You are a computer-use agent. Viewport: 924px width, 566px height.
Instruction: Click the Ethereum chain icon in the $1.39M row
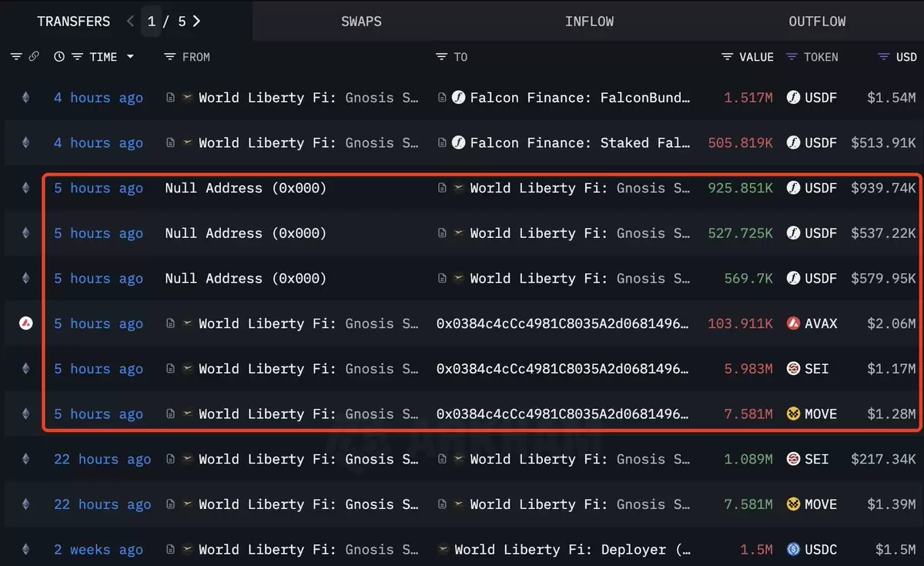click(25, 504)
